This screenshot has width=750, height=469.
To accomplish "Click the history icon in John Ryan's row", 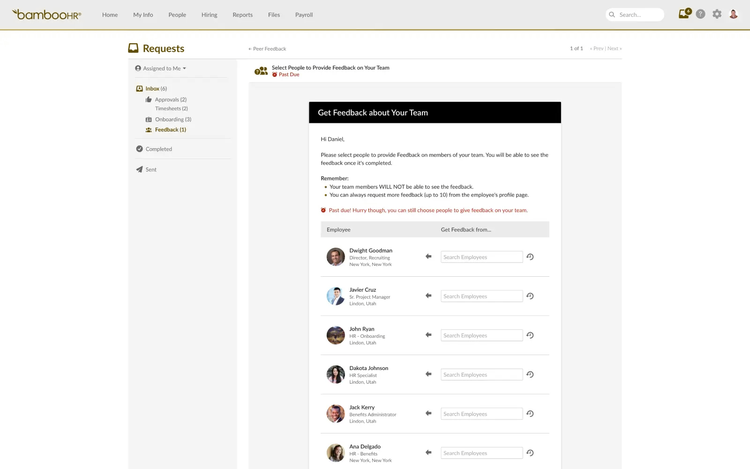I will tap(530, 335).
